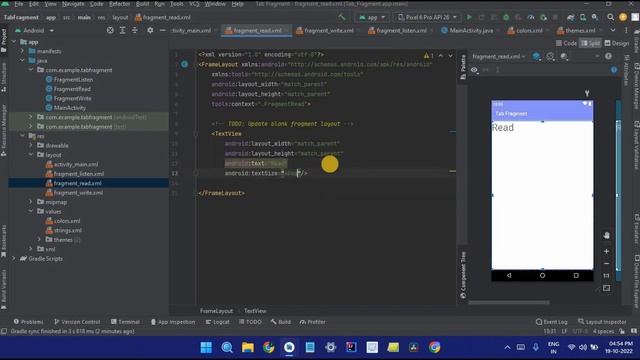
Task: Click the Windows taskbar search icon
Action: coord(227,347)
